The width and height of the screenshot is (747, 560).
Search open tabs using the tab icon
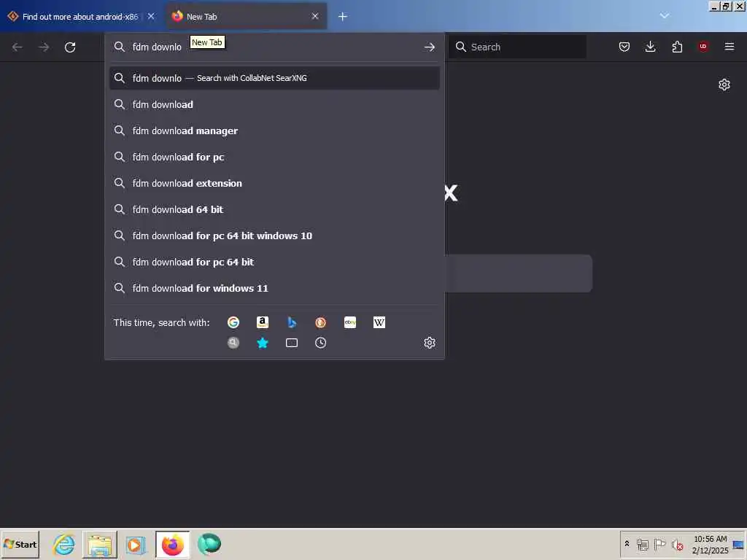coord(292,343)
